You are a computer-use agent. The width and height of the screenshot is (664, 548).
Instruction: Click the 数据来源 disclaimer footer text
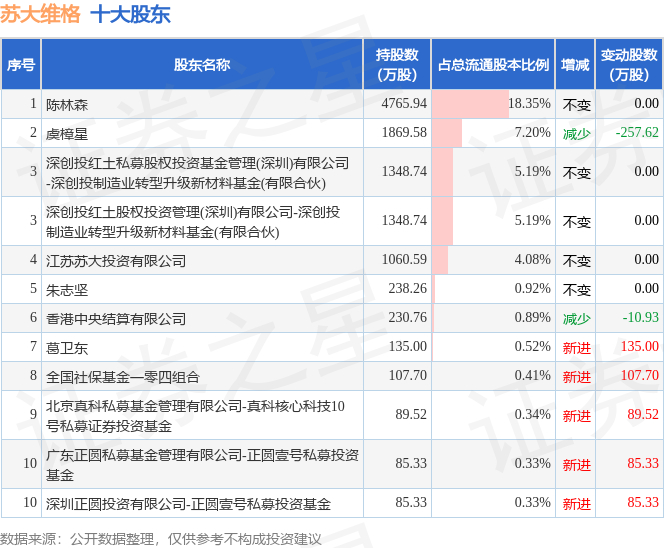tap(160, 539)
